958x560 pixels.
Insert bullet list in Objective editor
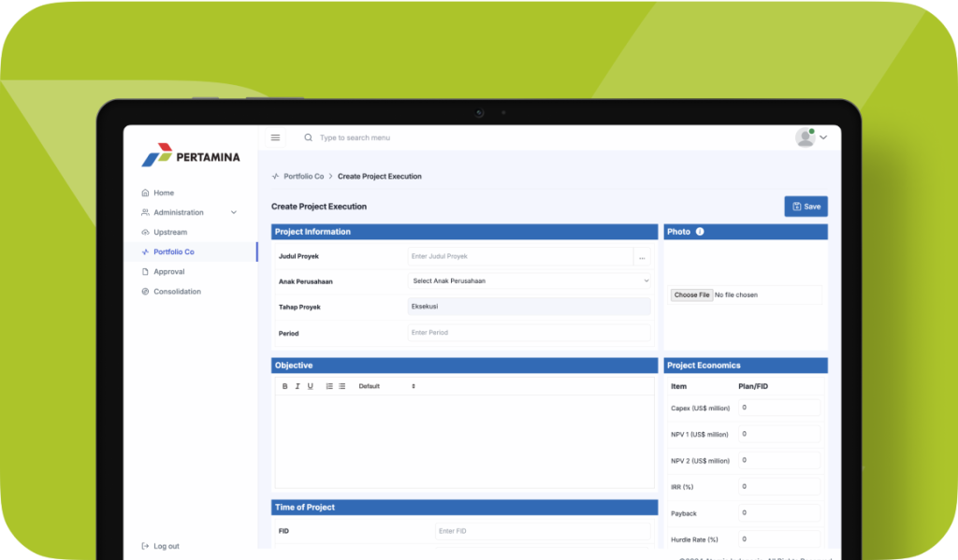tap(342, 386)
